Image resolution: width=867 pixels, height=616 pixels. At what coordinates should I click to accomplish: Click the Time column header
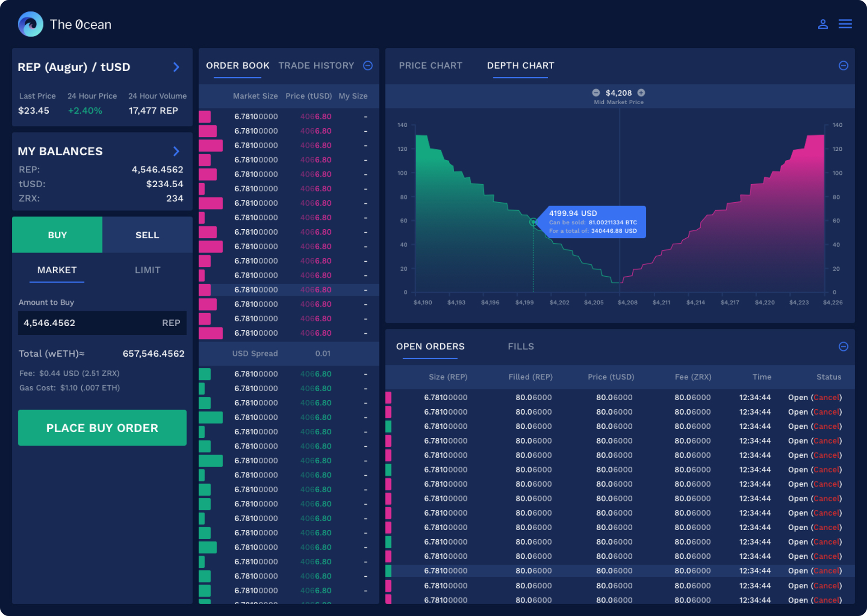(762, 377)
